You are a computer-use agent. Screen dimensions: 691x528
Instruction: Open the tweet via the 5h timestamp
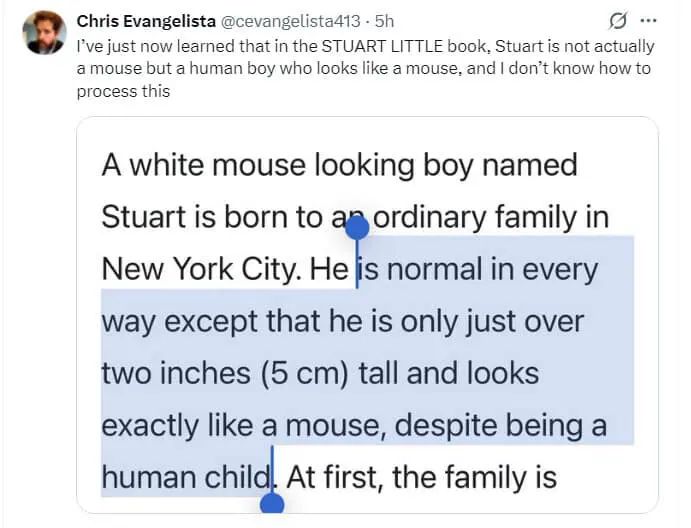384,22
